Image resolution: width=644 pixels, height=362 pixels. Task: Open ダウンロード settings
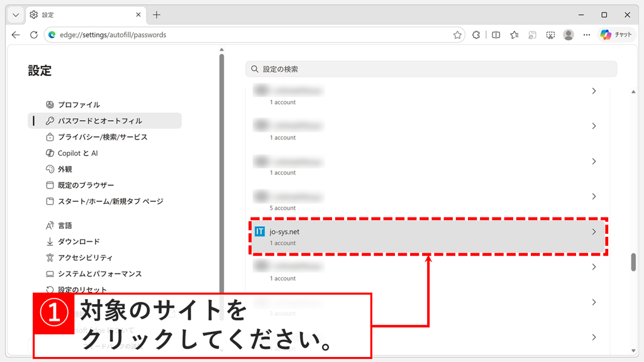[105, 241]
